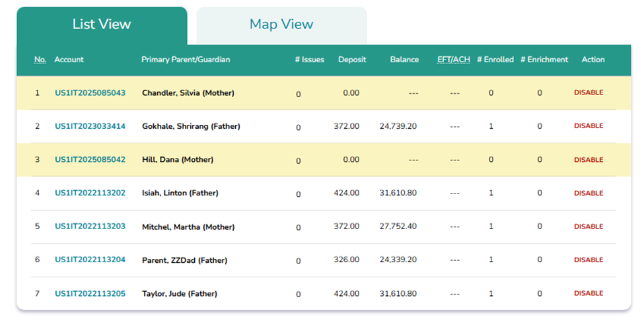Viewport: 644px width, 319px height.
Task: Open account US1IT2023033414
Action: pos(90,126)
